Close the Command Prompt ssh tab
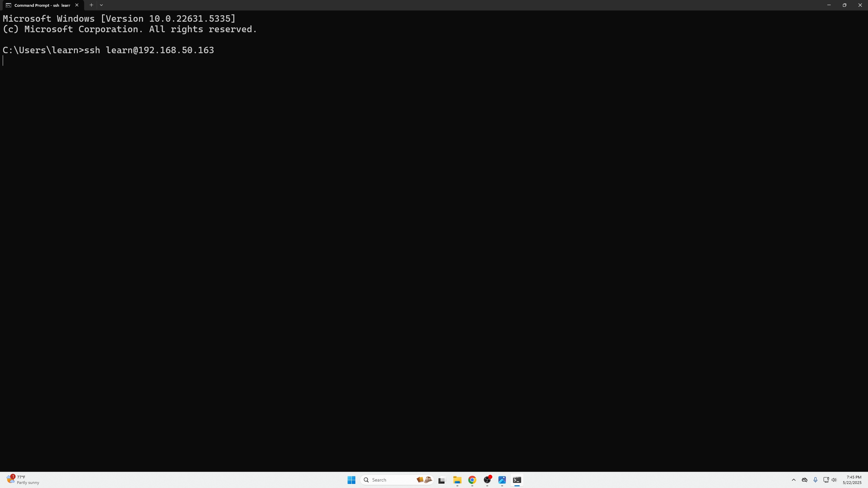868x488 pixels. pos(77,5)
